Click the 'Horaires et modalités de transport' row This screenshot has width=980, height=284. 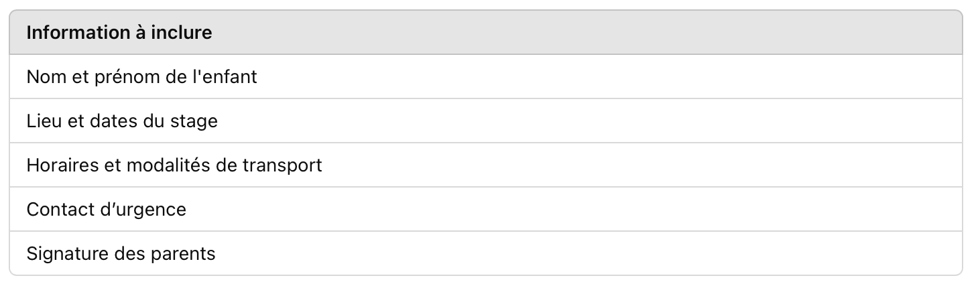click(x=486, y=165)
